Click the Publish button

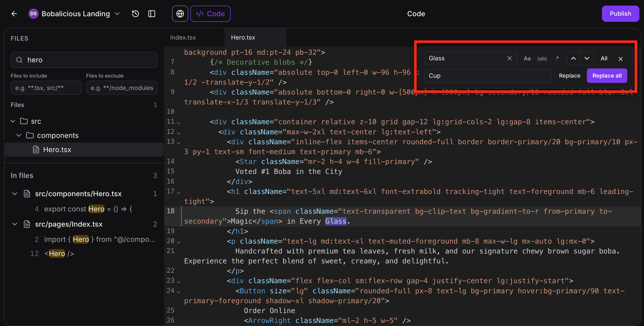click(x=620, y=14)
